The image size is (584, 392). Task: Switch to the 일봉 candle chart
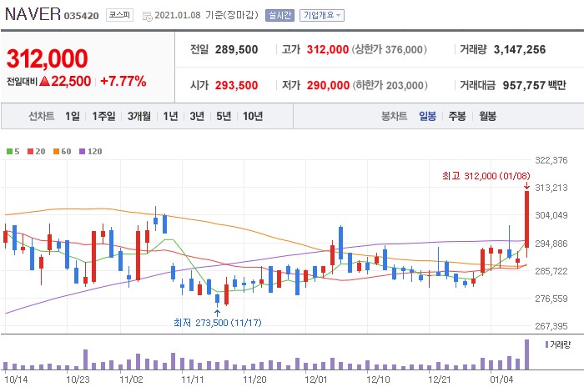pos(427,116)
